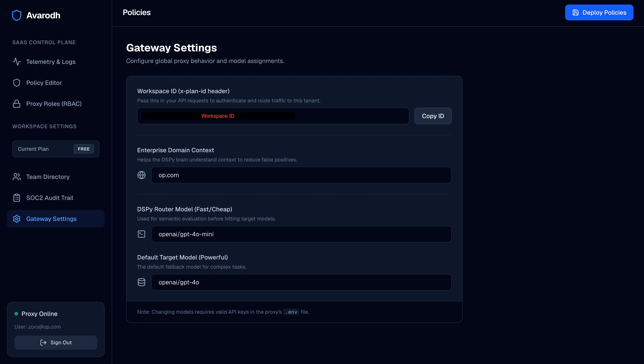Open Team Directory

[56, 177]
